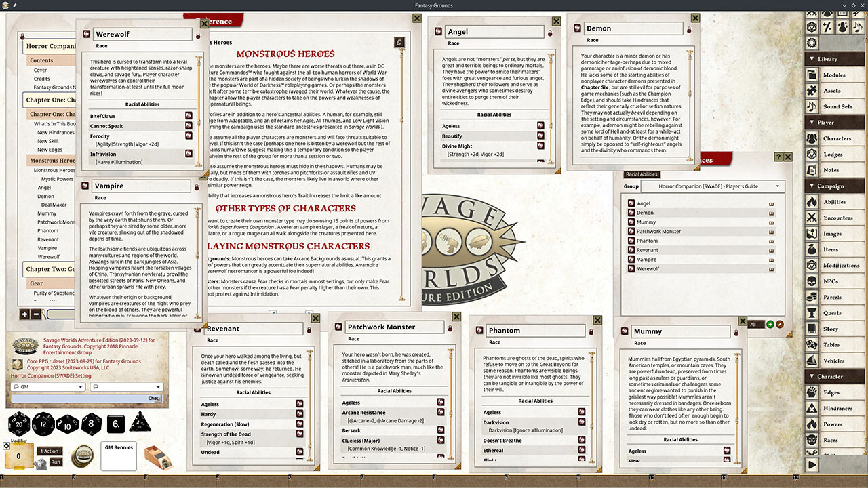Roll the d20 die
Viewport: 868px width, 488px height.
[19, 425]
